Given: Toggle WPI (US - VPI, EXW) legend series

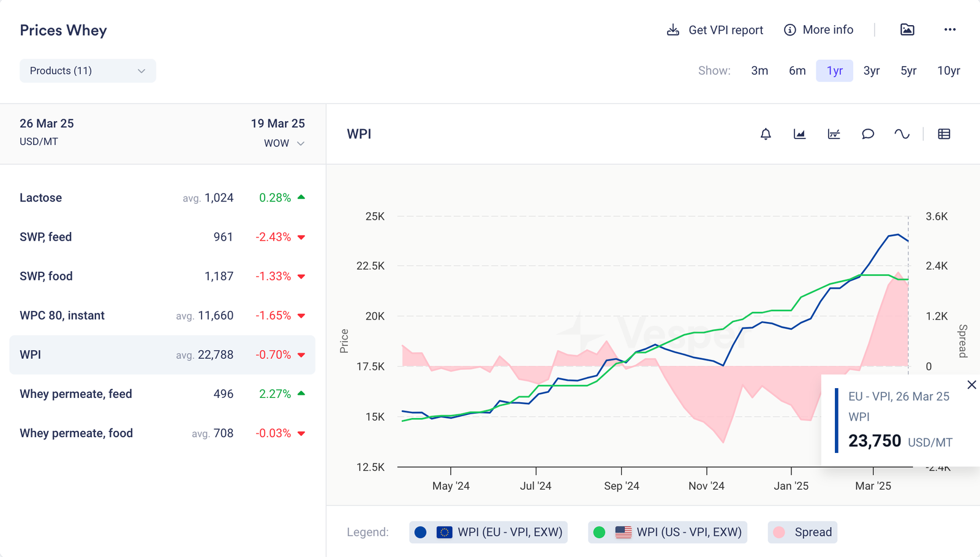Looking at the screenshot, I should point(667,532).
